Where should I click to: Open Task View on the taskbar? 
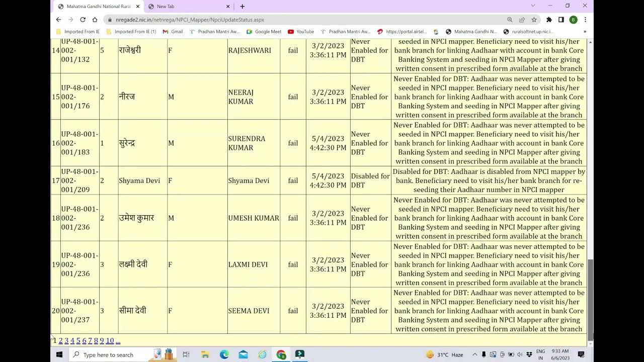(186, 354)
